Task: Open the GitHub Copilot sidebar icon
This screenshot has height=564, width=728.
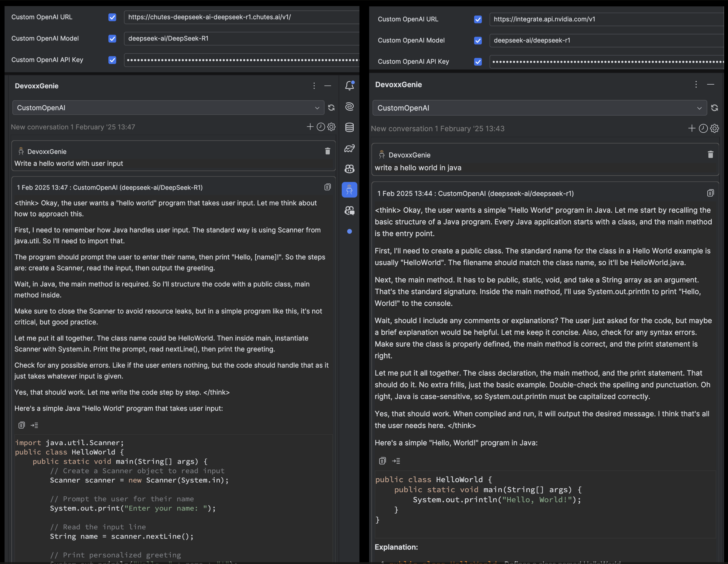Action: point(349,169)
